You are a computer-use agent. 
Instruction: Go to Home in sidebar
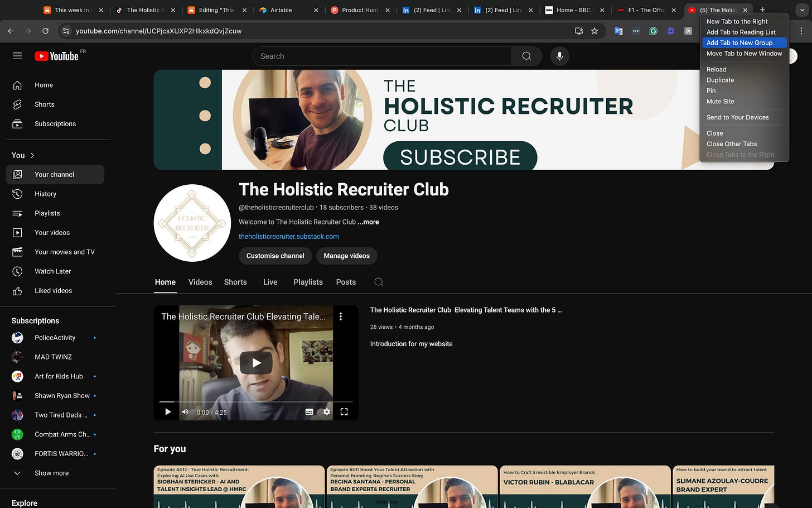coord(55,85)
